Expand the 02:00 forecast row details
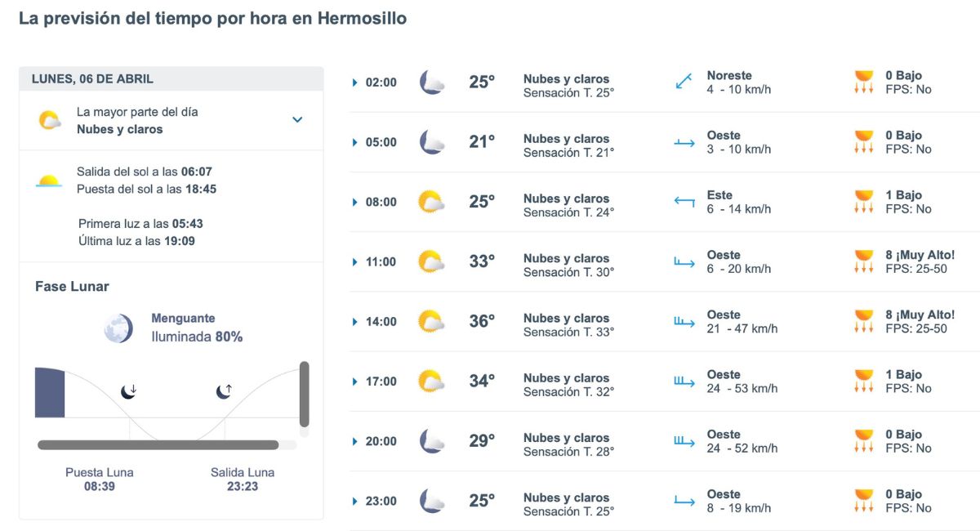Screen dimensions: 980x531 (x=354, y=82)
